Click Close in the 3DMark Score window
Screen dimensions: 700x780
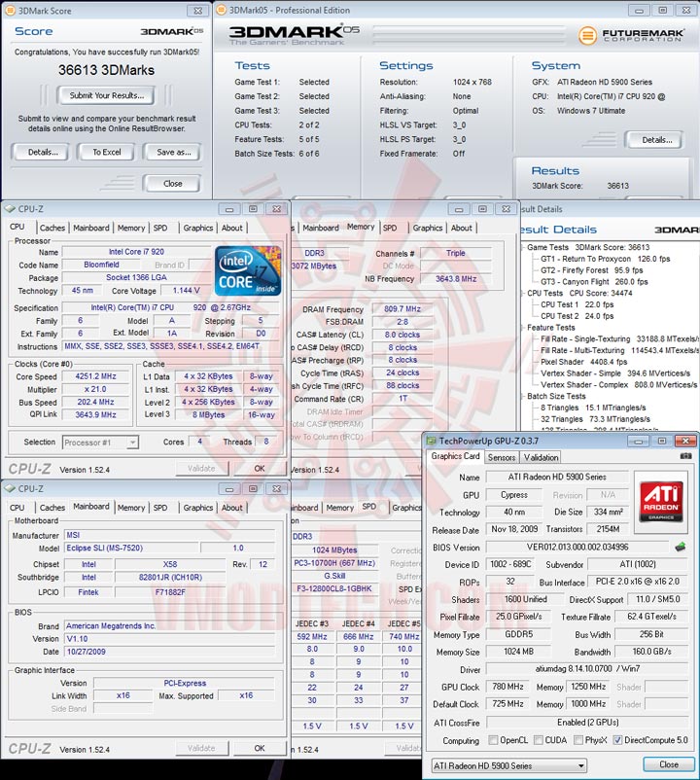pos(172,184)
